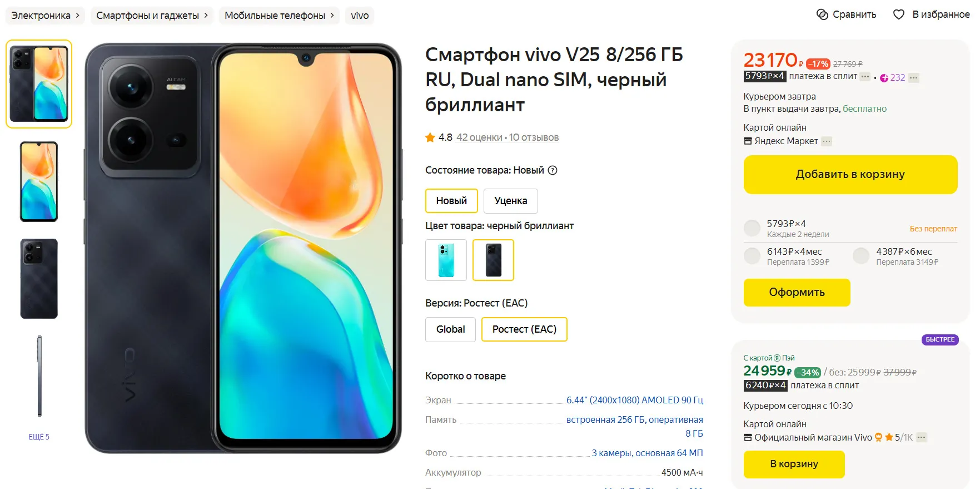Expand the Электроника breadcrumb chevron
The width and height of the screenshot is (980, 489).
click(77, 16)
